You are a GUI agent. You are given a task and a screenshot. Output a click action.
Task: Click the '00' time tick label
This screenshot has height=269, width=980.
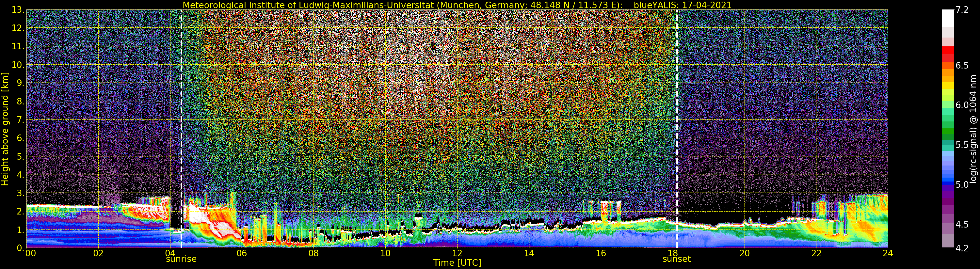pos(30,253)
